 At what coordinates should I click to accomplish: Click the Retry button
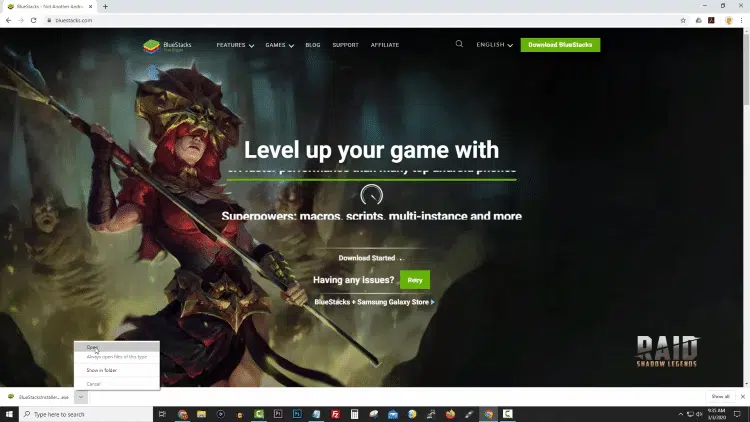(x=415, y=280)
